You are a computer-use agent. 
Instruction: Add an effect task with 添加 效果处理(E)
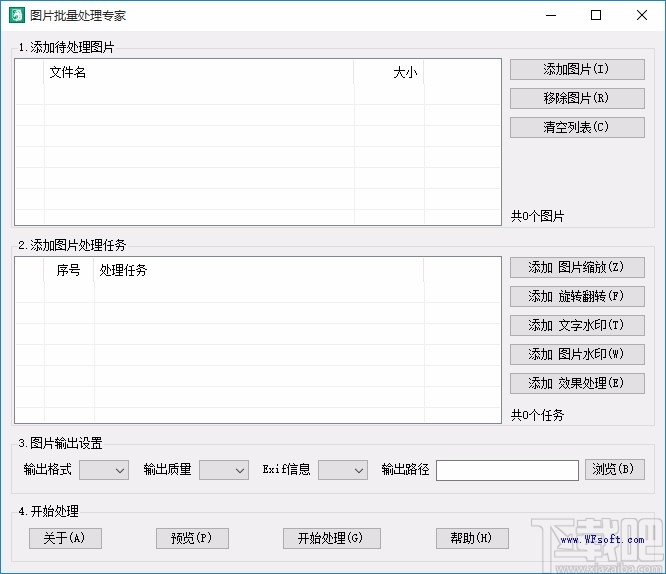(x=577, y=383)
